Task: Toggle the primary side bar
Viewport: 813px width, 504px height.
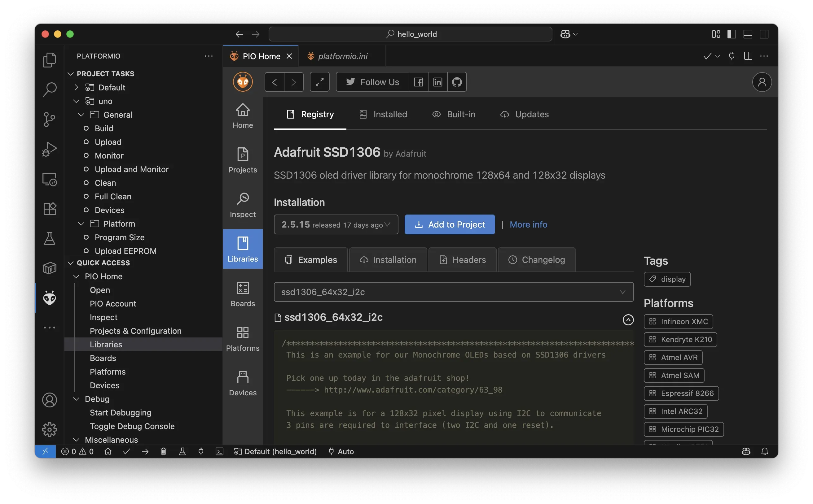Action: coord(731,34)
